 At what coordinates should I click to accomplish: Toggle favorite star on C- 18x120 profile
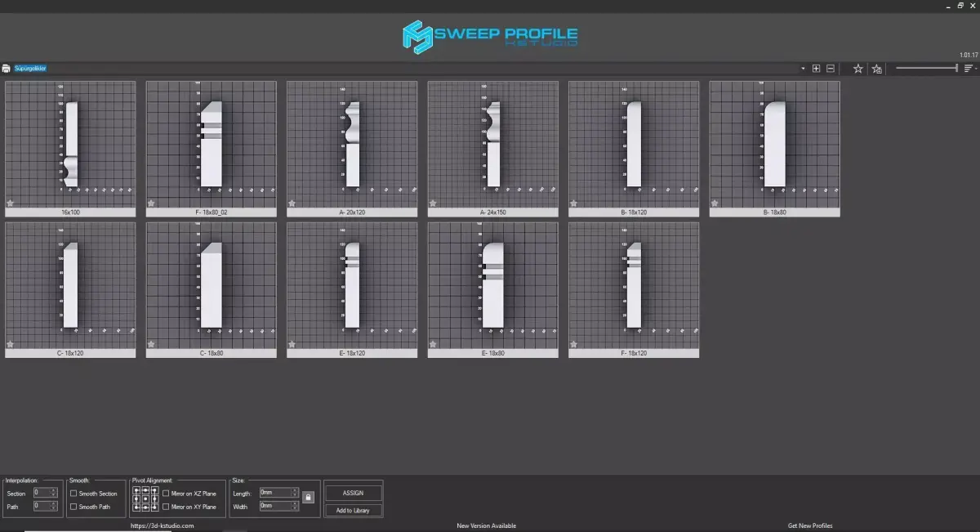pos(11,344)
